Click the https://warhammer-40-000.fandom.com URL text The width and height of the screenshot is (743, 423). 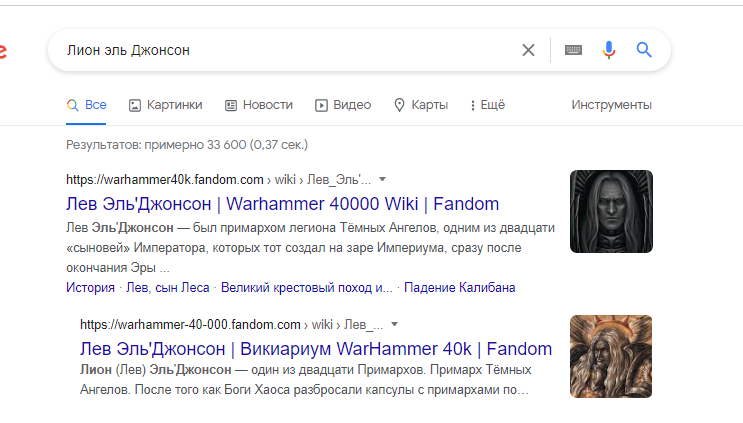pyautogui.click(x=190, y=324)
